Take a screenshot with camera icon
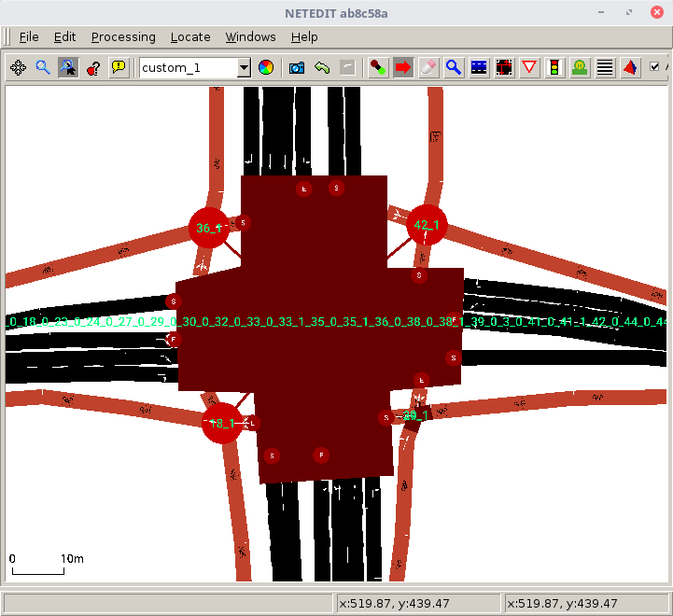This screenshot has width=673, height=616. (x=297, y=67)
